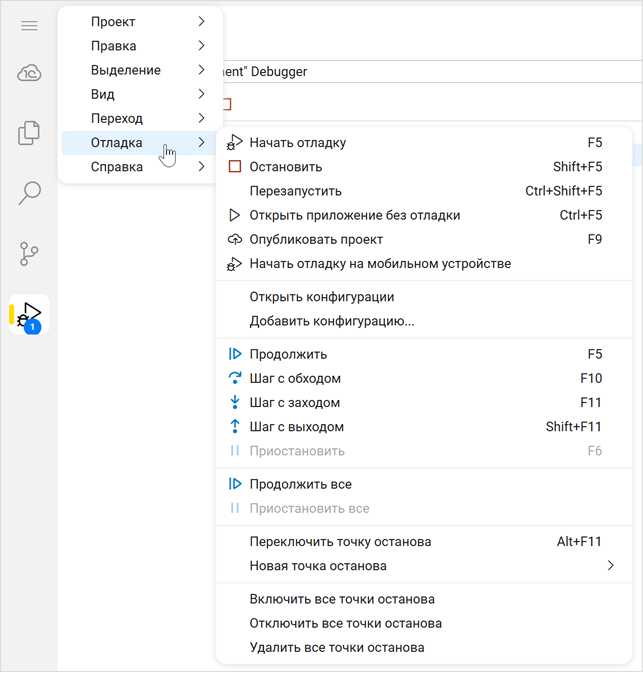Open the Search magnifier icon

[29, 193]
